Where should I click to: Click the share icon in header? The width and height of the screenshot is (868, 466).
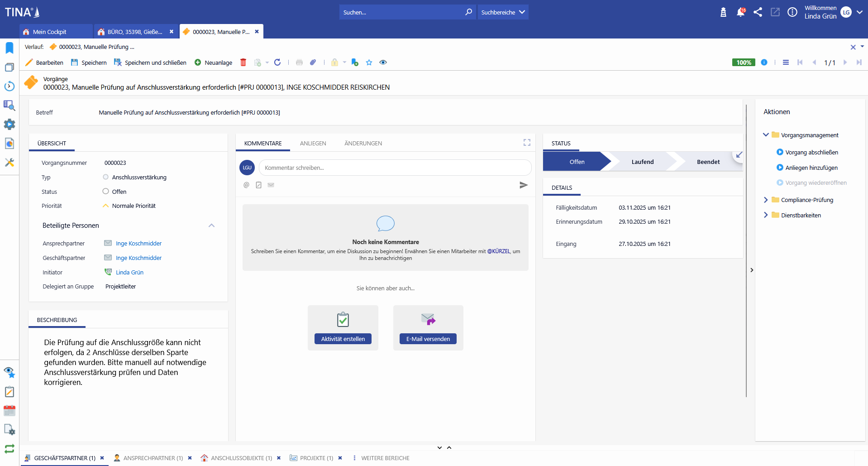tap(758, 12)
